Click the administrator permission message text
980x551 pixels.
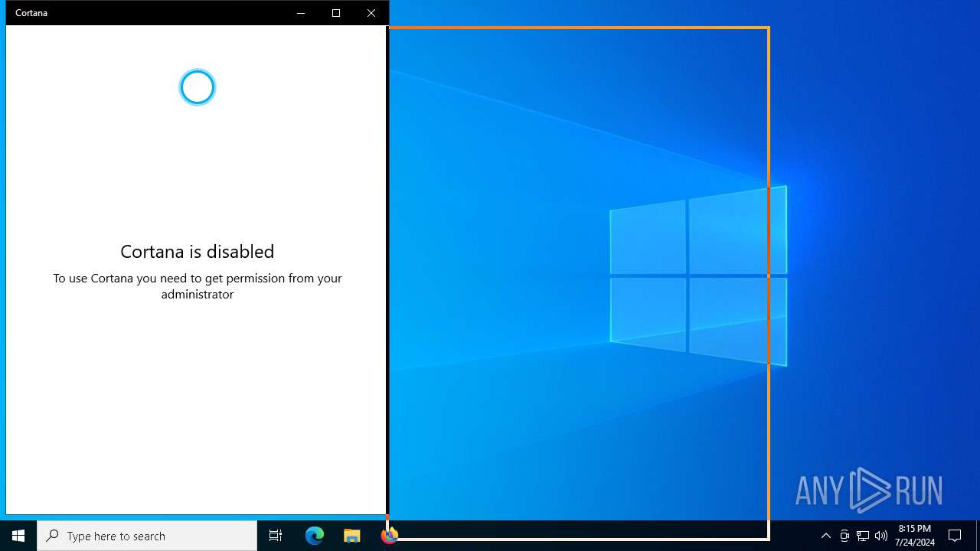(x=198, y=286)
